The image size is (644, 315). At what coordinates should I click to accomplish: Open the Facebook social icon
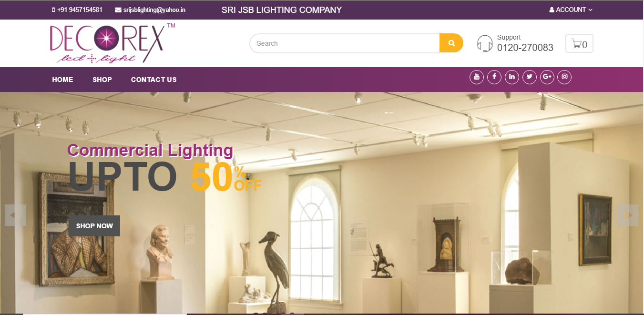click(x=494, y=77)
